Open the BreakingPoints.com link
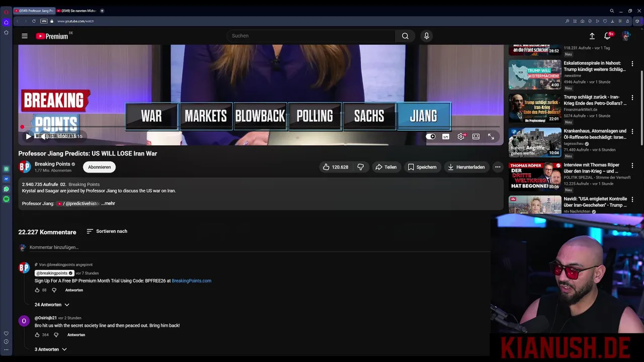This screenshot has height=362, width=644. click(x=192, y=281)
